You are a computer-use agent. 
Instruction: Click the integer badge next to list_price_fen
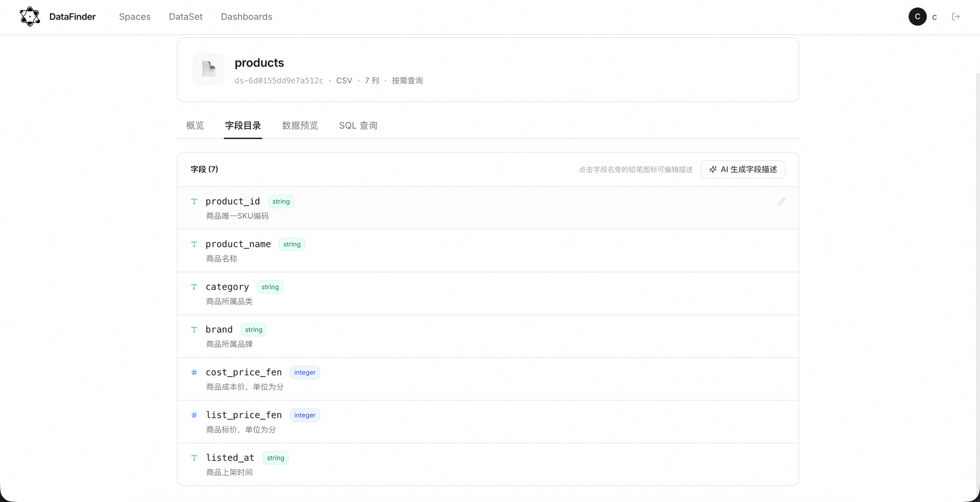(x=305, y=415)
